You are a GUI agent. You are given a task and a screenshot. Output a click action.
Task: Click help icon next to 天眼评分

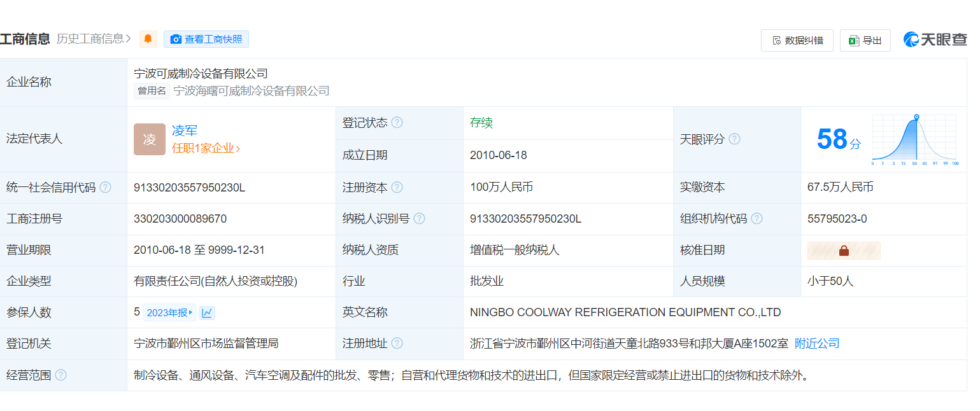click(x=734, y=139)
